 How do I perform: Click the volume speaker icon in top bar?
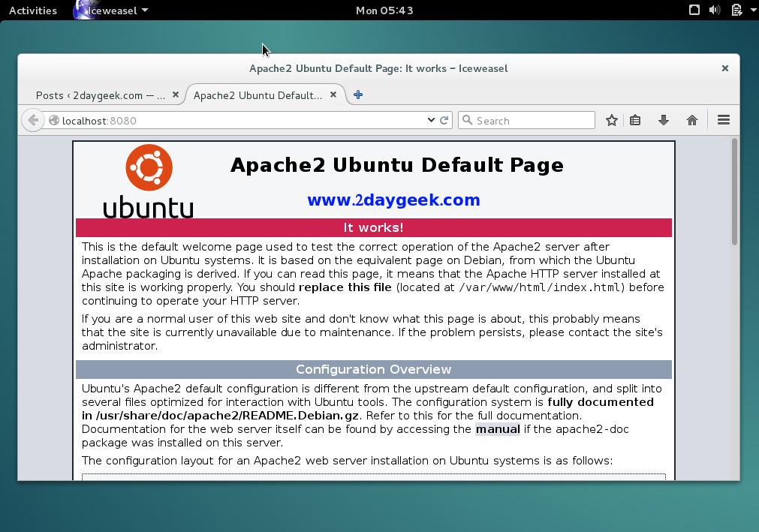[715, 10]
